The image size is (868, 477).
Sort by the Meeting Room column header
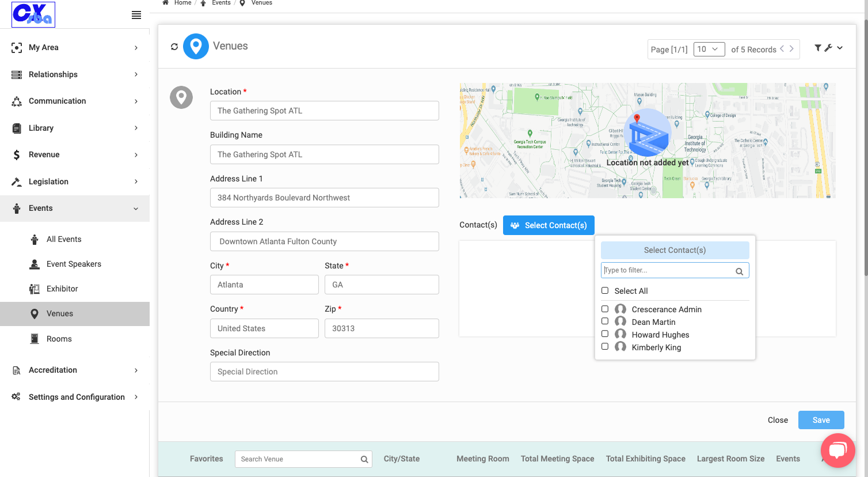click(x=483, y=459)
